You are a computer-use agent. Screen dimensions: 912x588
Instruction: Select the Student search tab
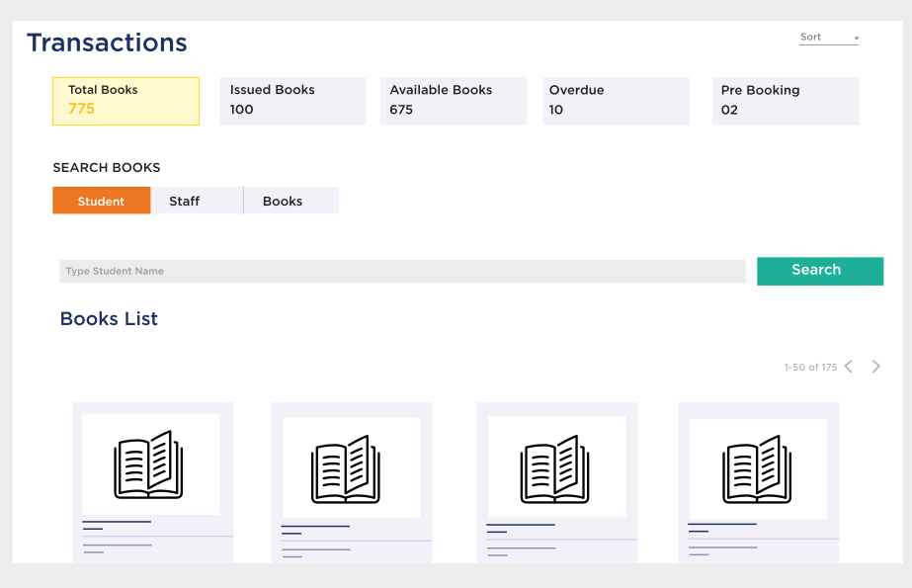(x=101, y=201)
